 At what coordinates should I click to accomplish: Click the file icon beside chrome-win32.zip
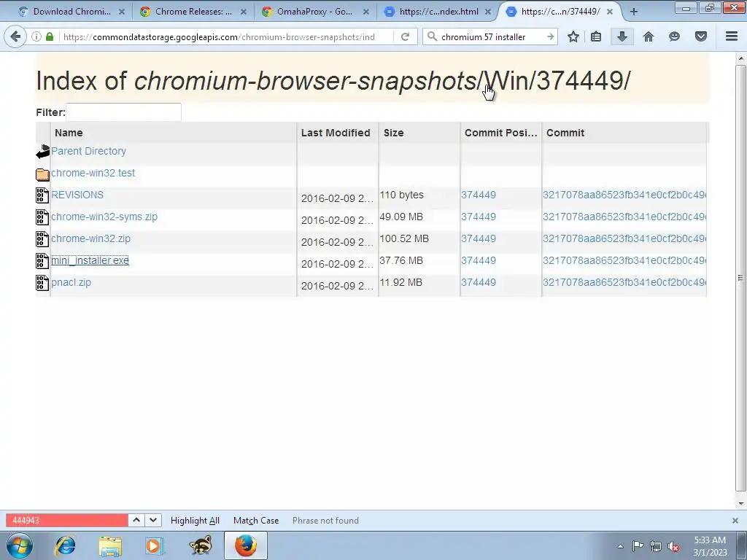(42, 239)
